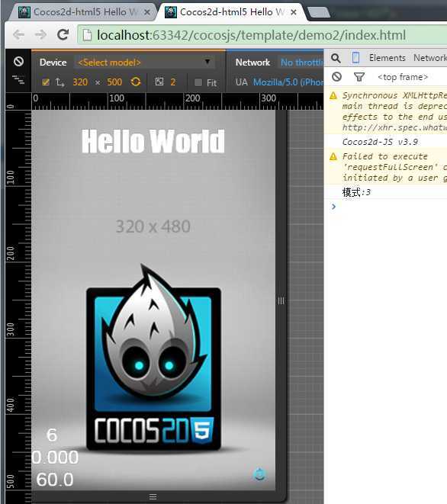This screenshot has width=447, height=504.
Task: Open the http://xhr.spec.whatwg link
Action: coord(394,127)
